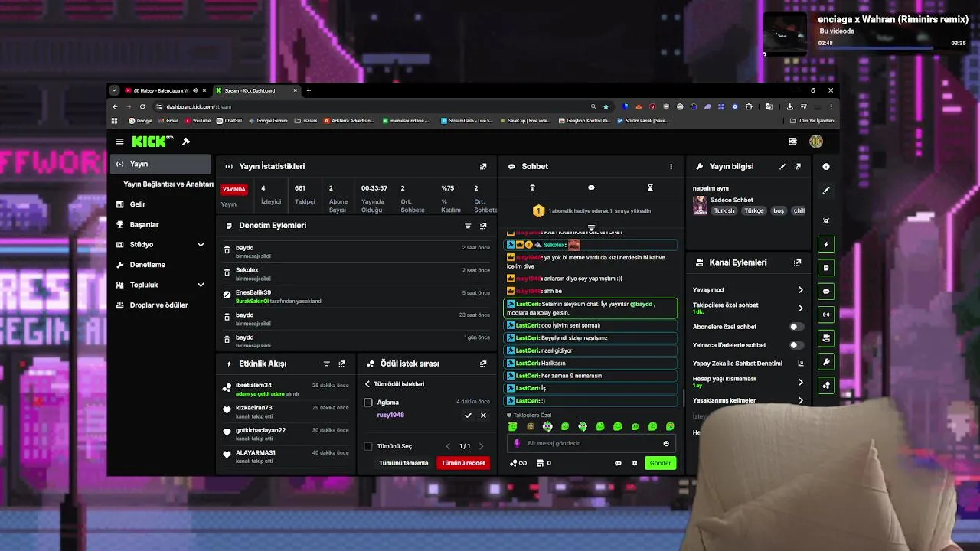This screenshot has width=980, height=551.
Task: Select Yayın in left sidebar
Action: tap(161, 164)
